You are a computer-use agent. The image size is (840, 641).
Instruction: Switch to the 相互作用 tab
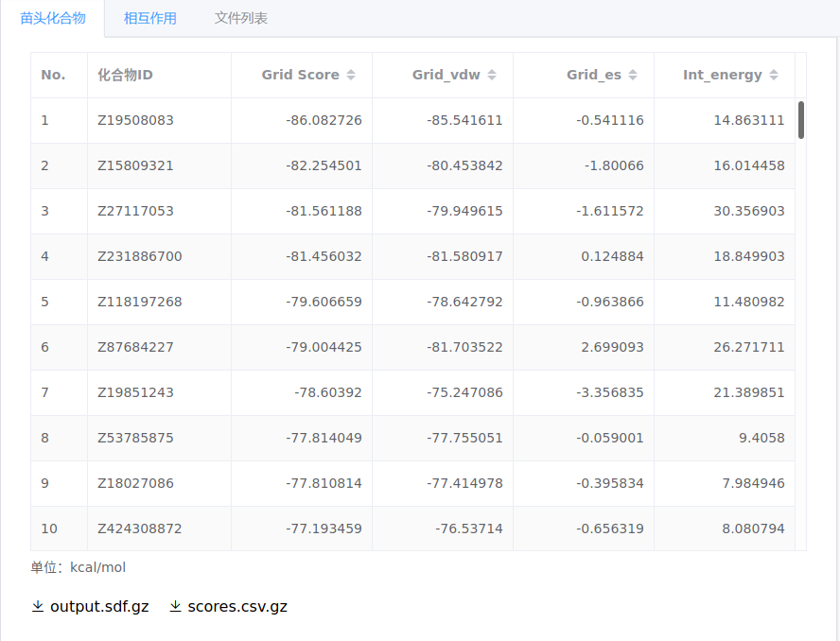150,18
